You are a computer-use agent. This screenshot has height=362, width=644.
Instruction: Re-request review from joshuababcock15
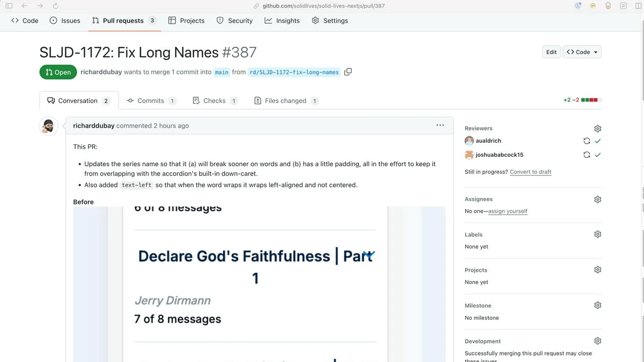coord(587,155)
